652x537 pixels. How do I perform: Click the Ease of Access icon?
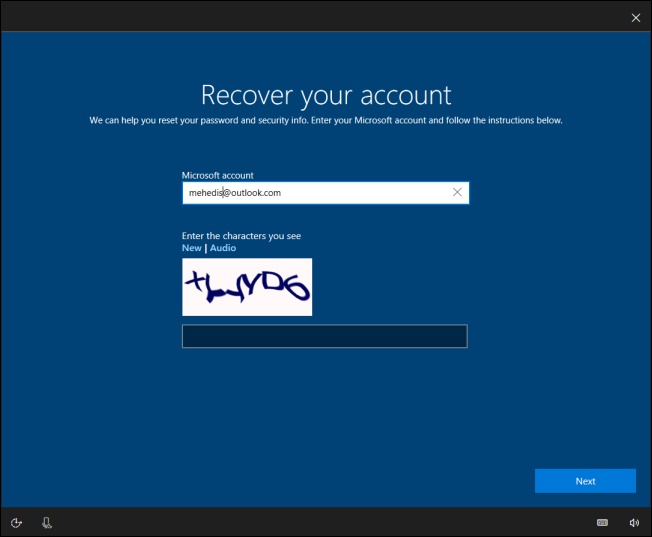16,523
